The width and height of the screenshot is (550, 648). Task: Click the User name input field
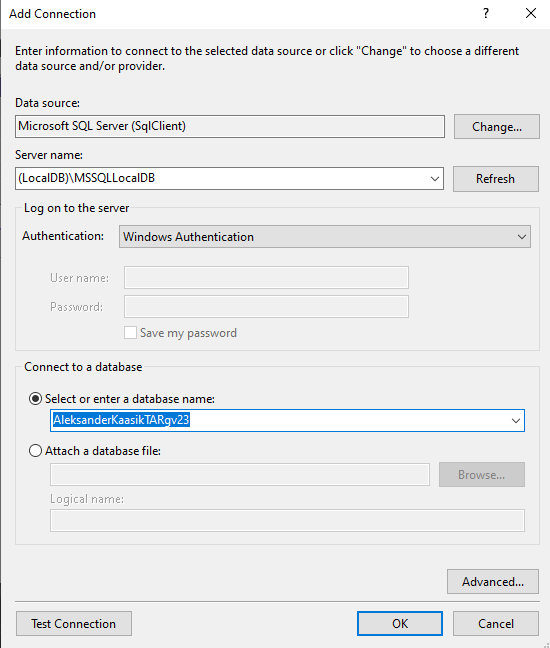266,278
